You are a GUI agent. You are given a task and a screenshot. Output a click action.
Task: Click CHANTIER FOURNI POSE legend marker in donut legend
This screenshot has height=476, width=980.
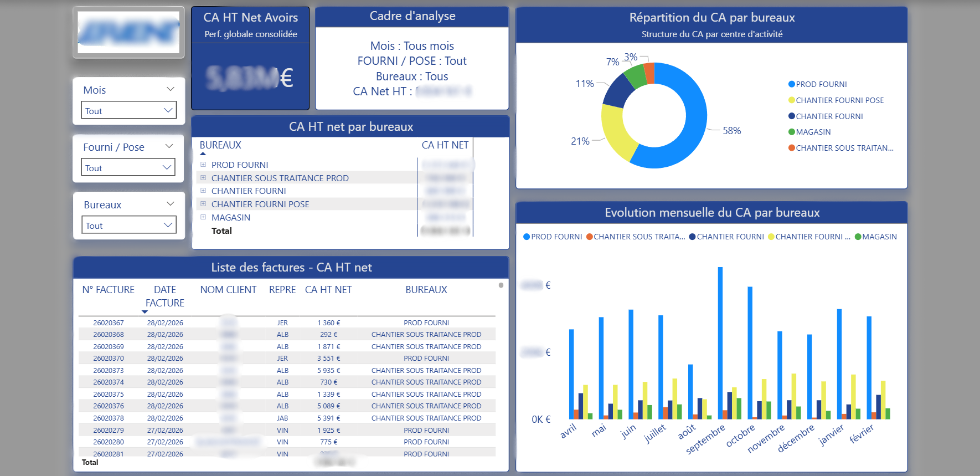[792, 100]
